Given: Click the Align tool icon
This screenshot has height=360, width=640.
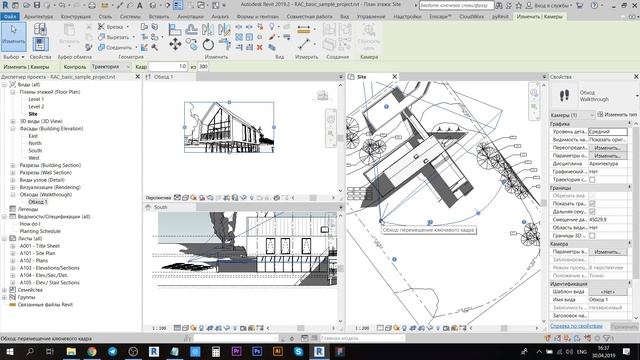Looking at the screenshot, I should pyautogui.click(x=175, y=29).
